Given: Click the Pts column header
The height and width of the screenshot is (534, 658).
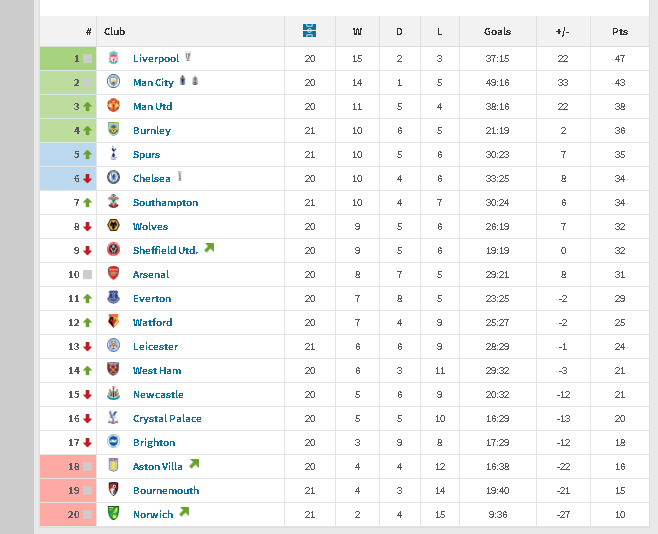Looking at the screenshot, I should pos(620,31).
